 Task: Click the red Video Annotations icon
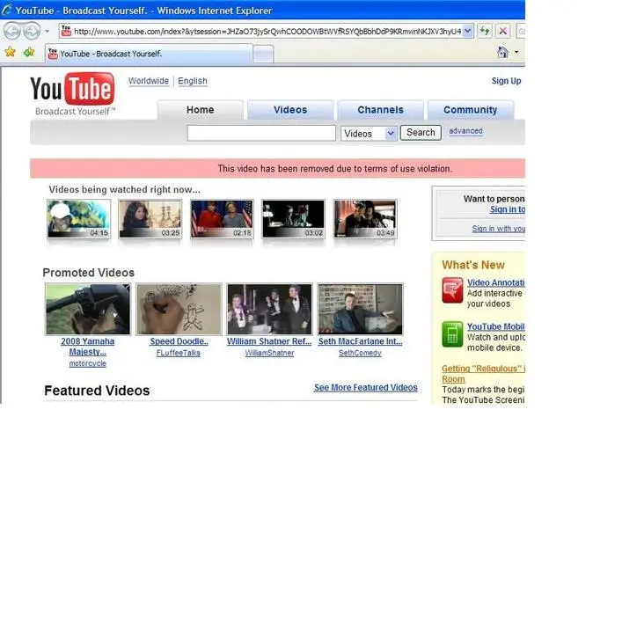pyautogui.click(x=452, y=290)
